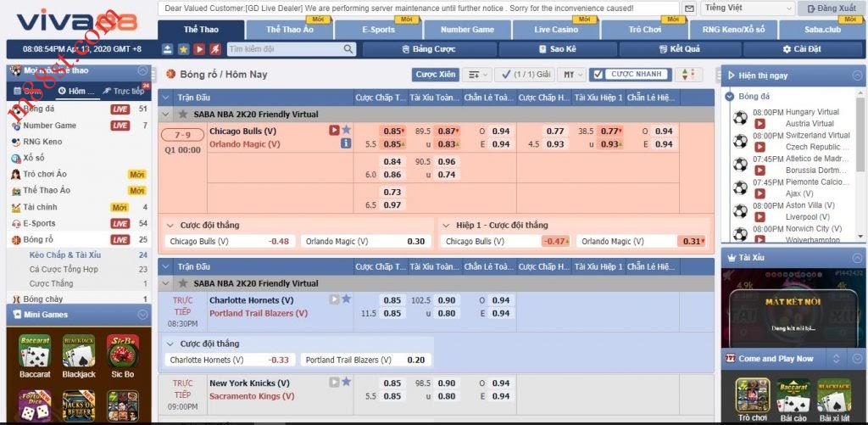Open the sort order dropdown
This screenshot has width=868, height=425.
point(476,75)
